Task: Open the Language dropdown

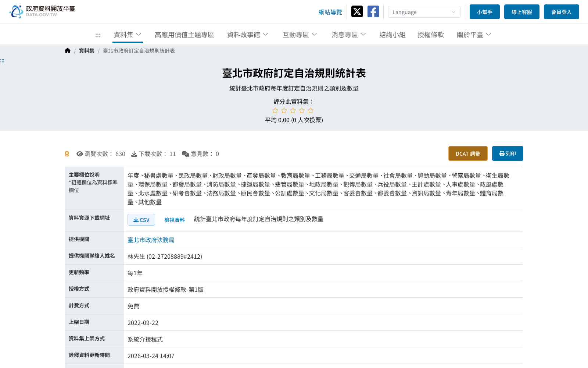Action: 424,12
